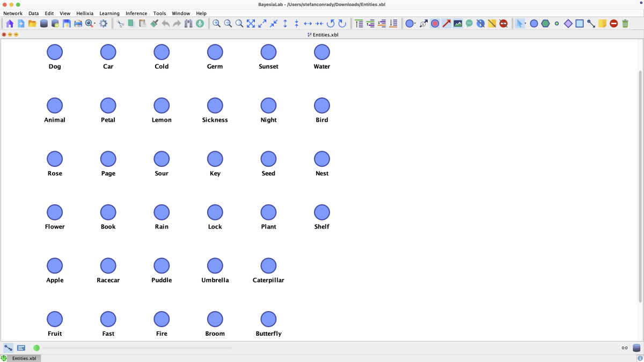Click the rotate right icon

342,24
